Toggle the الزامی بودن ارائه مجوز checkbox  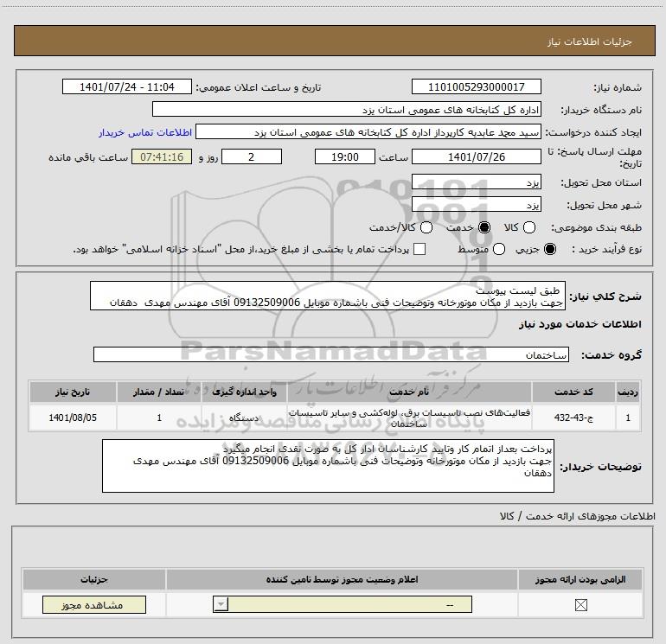pyautogui.click(x=580, y=605)
